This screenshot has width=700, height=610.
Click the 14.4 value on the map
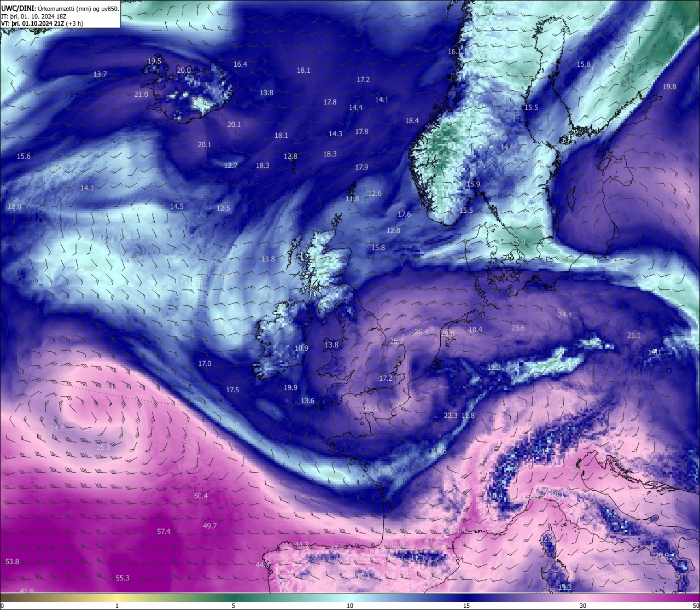coord(355,107)
